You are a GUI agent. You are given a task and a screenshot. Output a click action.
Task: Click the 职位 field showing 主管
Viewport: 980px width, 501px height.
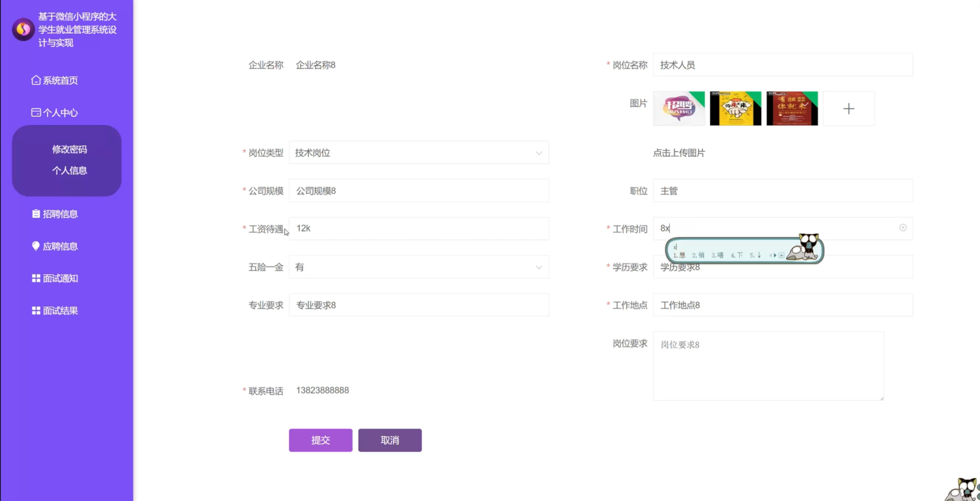[x=783, y=191]
